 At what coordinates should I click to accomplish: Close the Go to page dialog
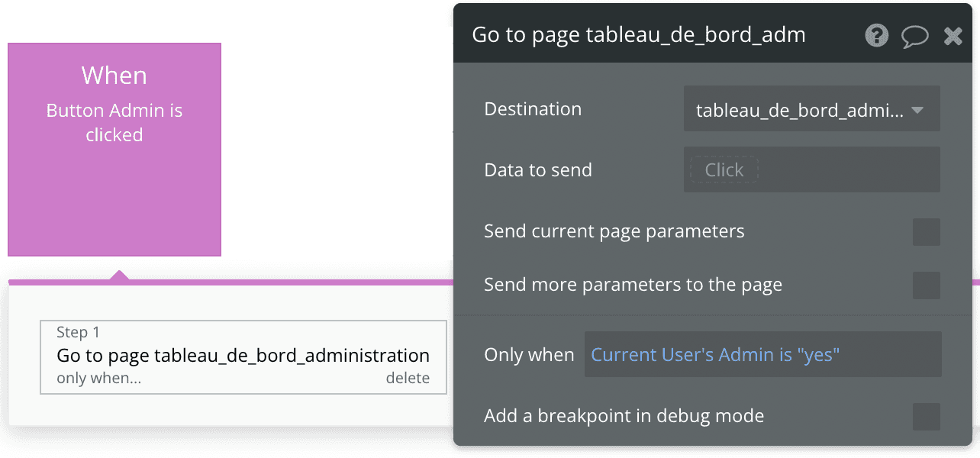(953, 35)
